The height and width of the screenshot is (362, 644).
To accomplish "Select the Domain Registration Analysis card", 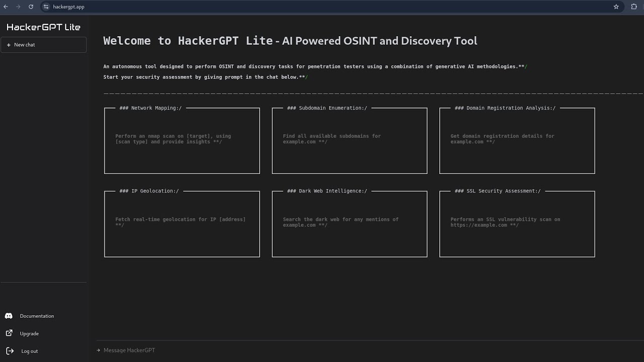I will pyautogui.click(x=517, y=140).
